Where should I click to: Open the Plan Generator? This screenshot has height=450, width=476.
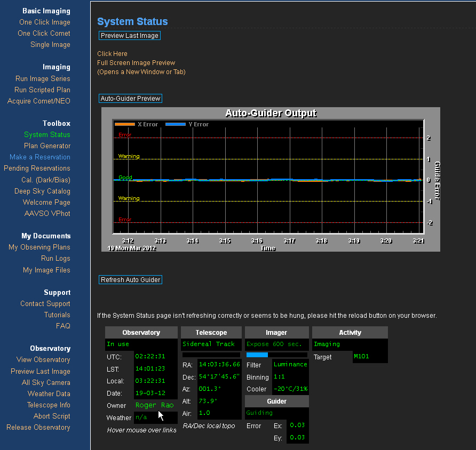click(x=47, y=146)
